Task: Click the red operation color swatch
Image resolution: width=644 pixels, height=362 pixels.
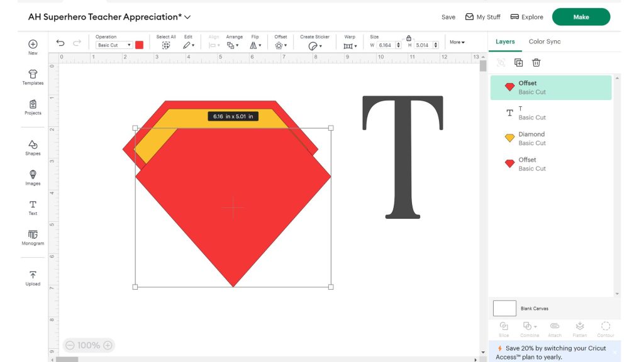Action: pyautogui.click(x=139, y=45)
